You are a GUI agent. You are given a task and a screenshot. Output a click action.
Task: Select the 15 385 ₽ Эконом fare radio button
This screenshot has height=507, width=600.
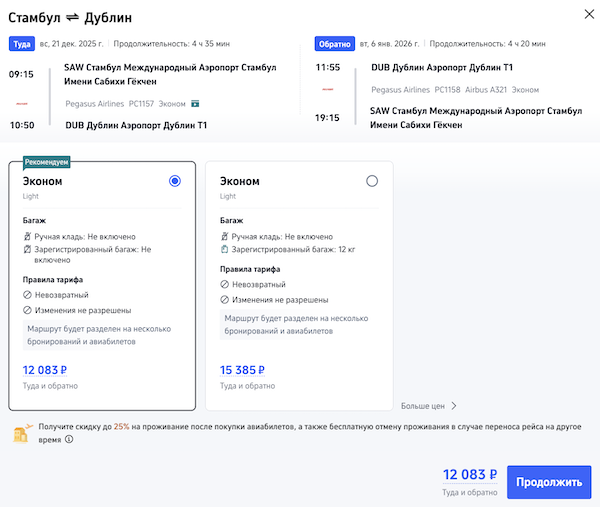[x=372, y=181]
